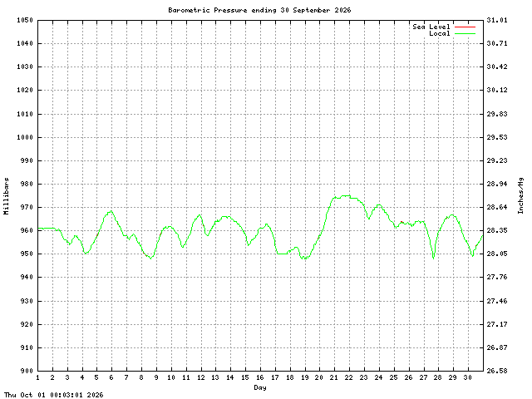Click day 30 on the x-axis

[x=467, y=377]
